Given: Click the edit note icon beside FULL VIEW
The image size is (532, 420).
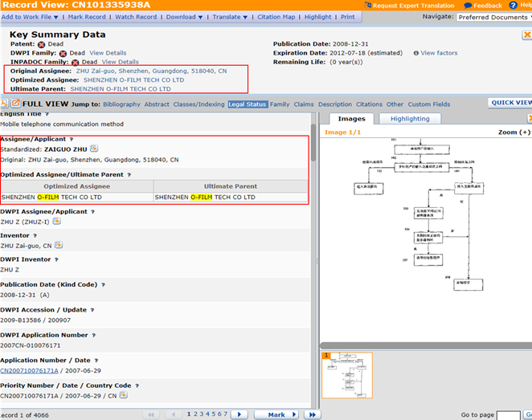Looking at the screenshot, I should [15, 103].
